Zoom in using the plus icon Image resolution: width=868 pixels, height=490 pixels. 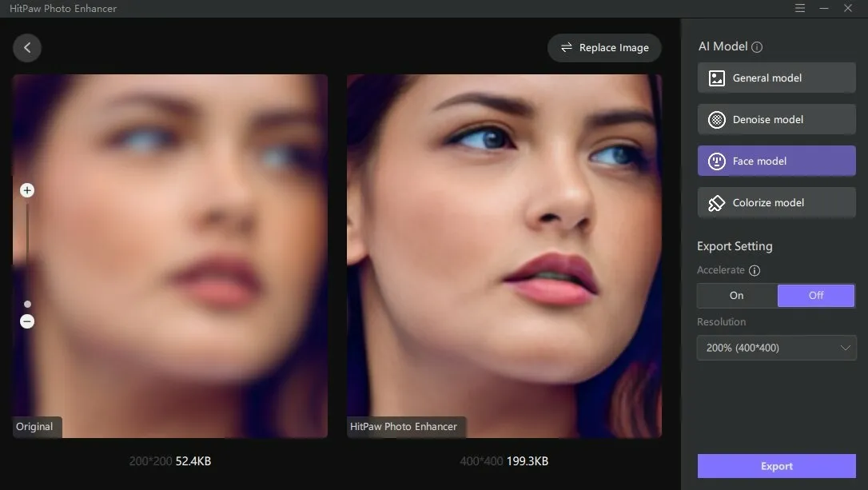(x=27, y=190)
